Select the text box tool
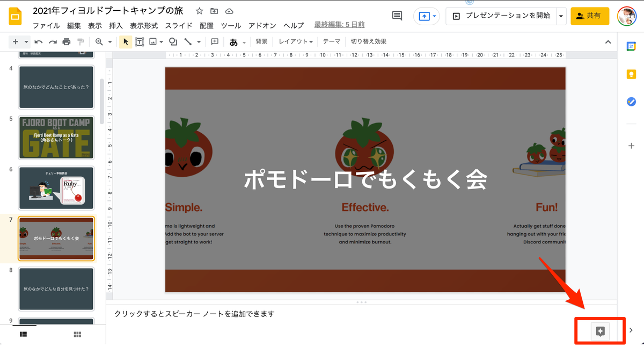Viewport: 644px width, 354px height. (x=140, y=42)
